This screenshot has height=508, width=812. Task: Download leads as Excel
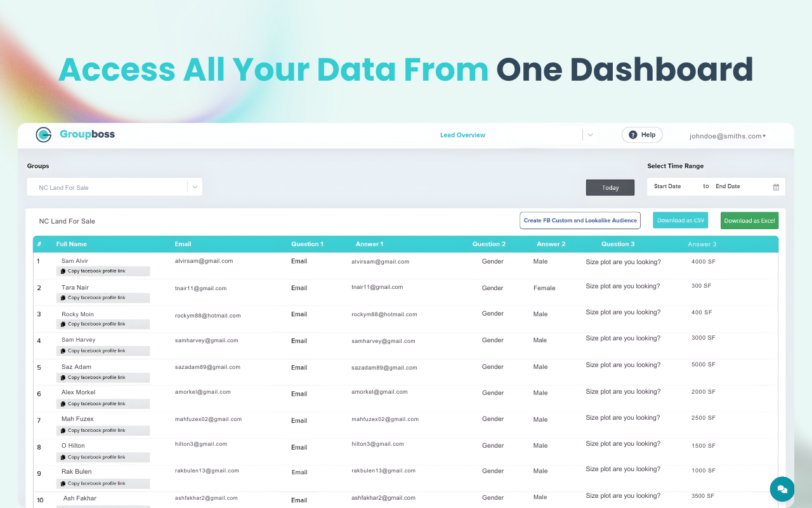point(749,221)
